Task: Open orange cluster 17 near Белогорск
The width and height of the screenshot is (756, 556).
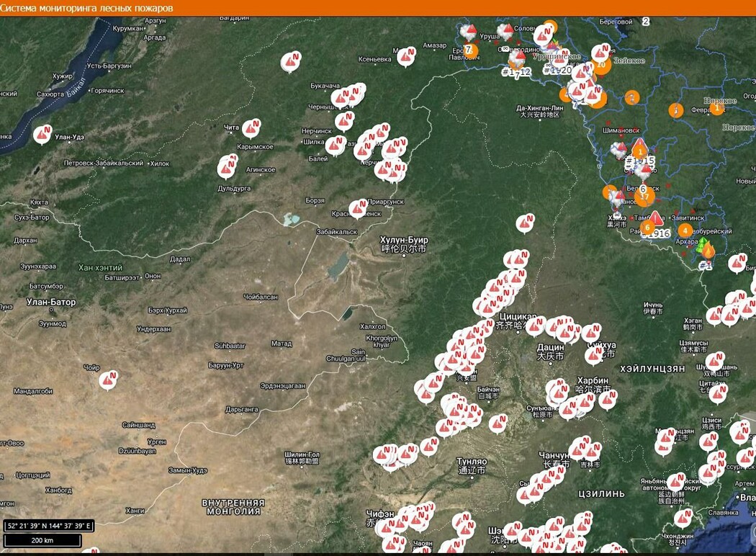Action: point(644,197)
